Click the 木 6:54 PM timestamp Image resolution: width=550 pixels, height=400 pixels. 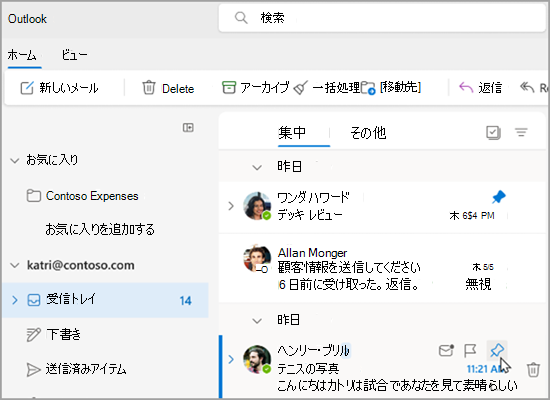coord(472,215)
